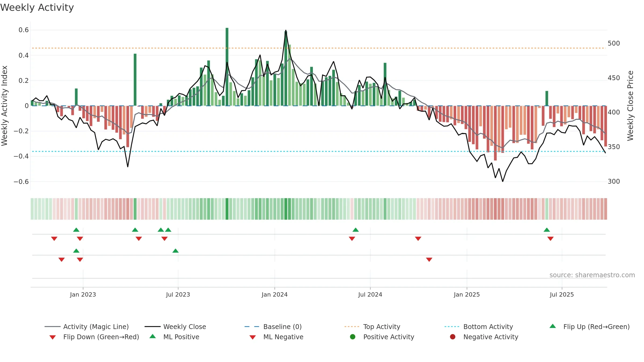This screenshot has height=362, width=644.
Task: Click the source: sharemaestro.com text
Action: tap(592, 275)
